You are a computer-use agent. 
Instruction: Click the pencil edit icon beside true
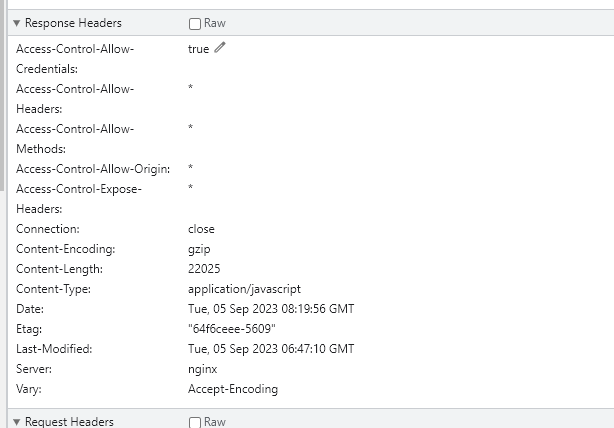pos(220,48)
